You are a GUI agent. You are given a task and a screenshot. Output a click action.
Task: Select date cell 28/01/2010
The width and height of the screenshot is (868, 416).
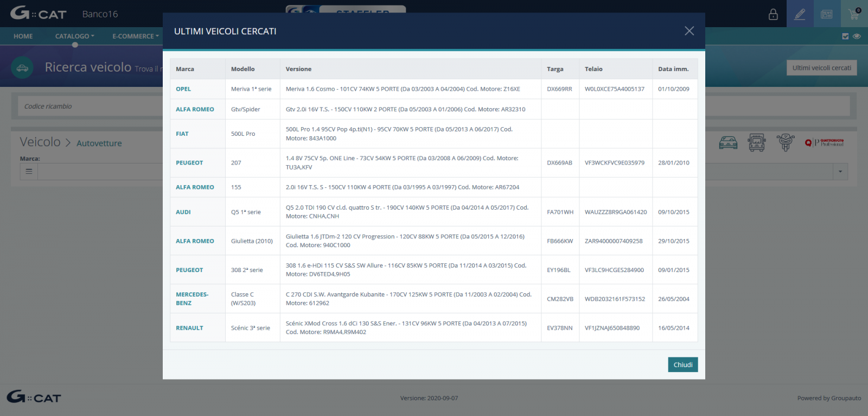(674, 163)
